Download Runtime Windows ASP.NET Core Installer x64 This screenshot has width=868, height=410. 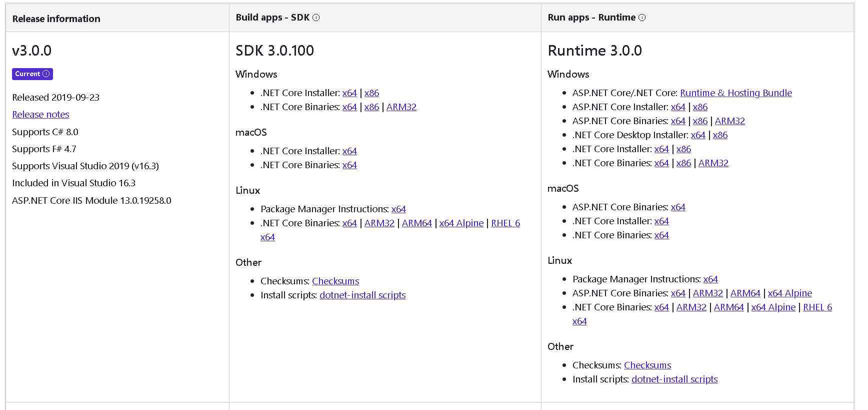tap(678, 107)
